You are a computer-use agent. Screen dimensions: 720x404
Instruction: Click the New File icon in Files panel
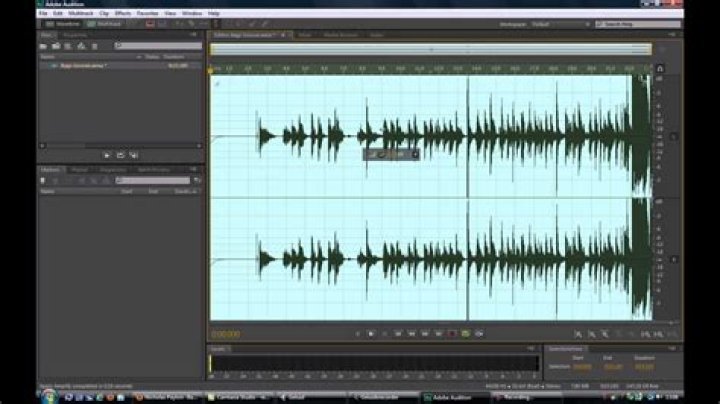(68, 46)
